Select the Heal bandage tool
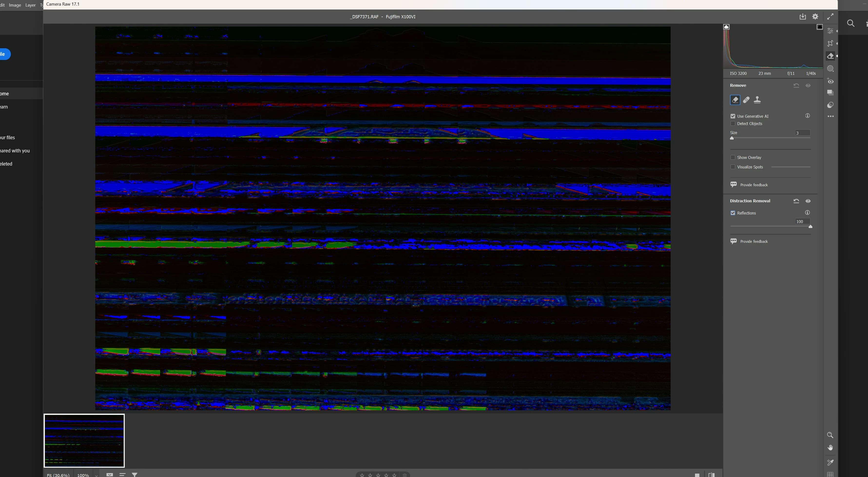The height and width of the screenshot is (477, 868). pyautogui.click(x=746, y=100)
